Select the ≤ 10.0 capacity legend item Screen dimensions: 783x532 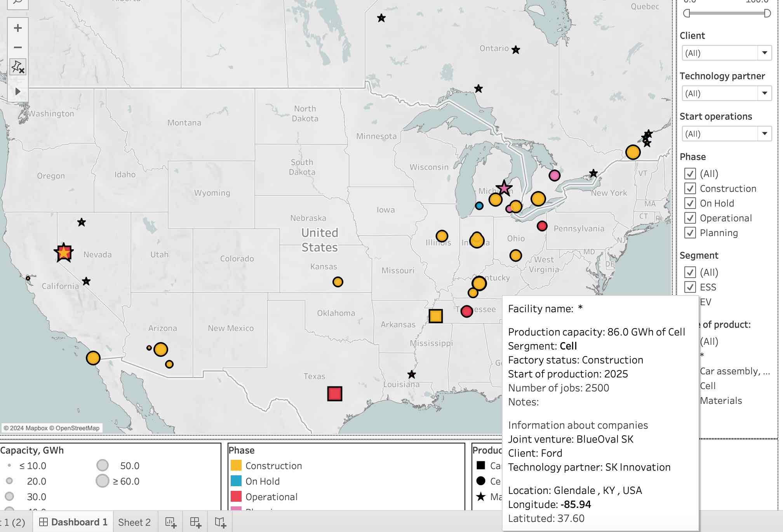point(26,466)
